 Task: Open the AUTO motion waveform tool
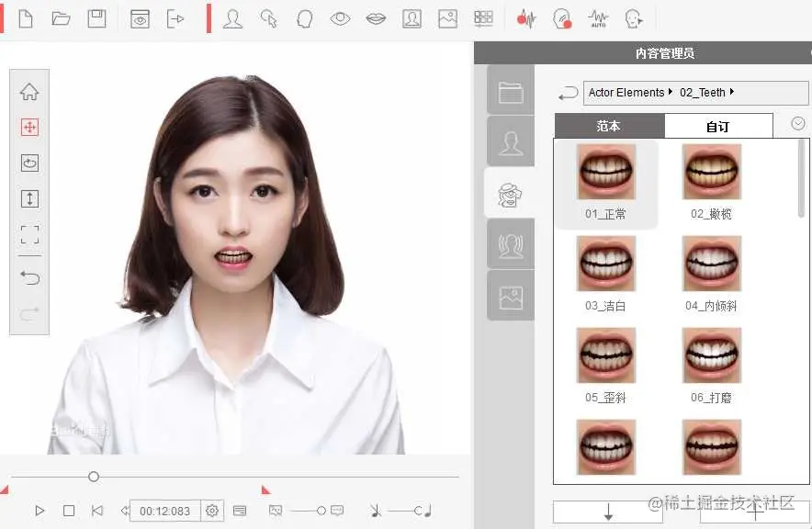click(x=598, y=19)
